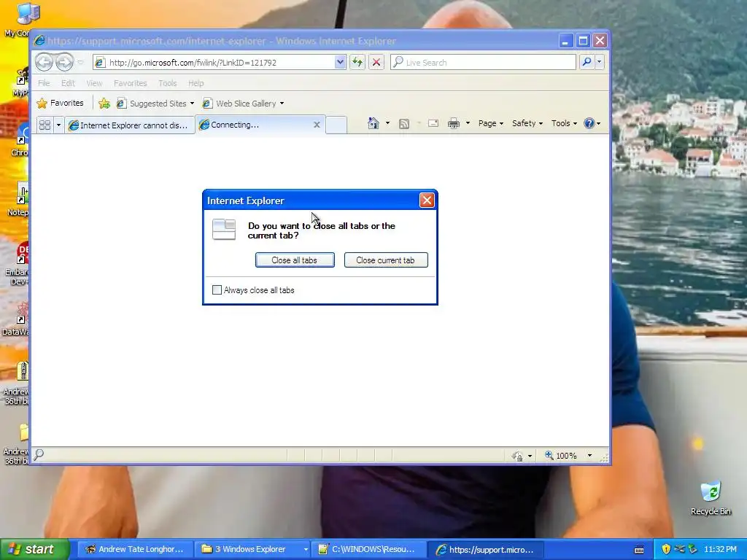Open the Tools command bar dropdown
Viewport: 747px width, 560px height.
click(564, 123)
